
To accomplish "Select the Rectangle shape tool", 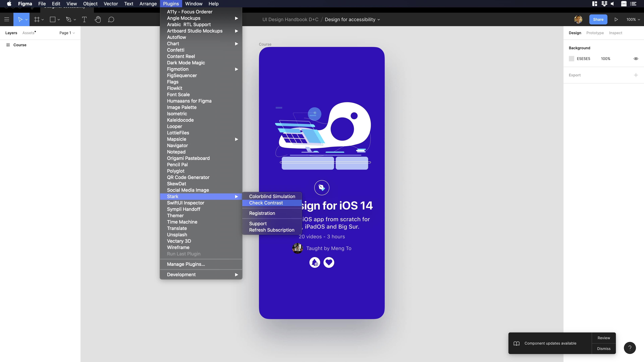I will (x=52, y=19).
